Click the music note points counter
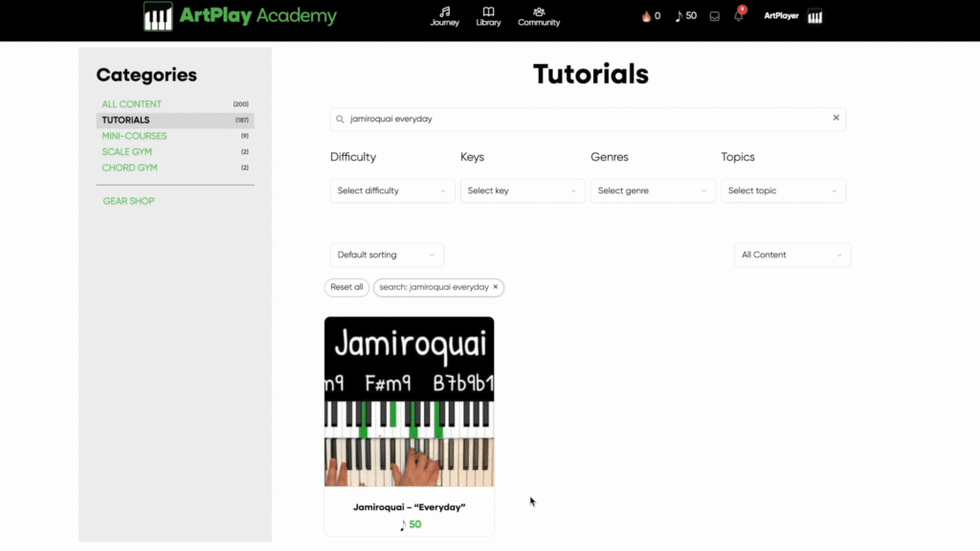The image size is (980, 551). point(685,16)
